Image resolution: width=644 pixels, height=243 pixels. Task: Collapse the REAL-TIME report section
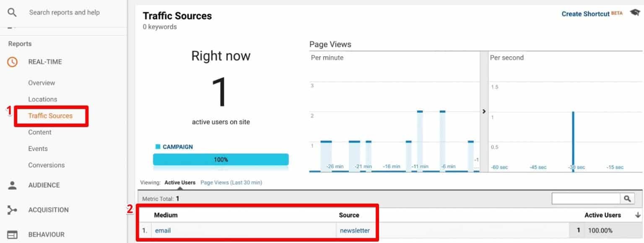44,62
